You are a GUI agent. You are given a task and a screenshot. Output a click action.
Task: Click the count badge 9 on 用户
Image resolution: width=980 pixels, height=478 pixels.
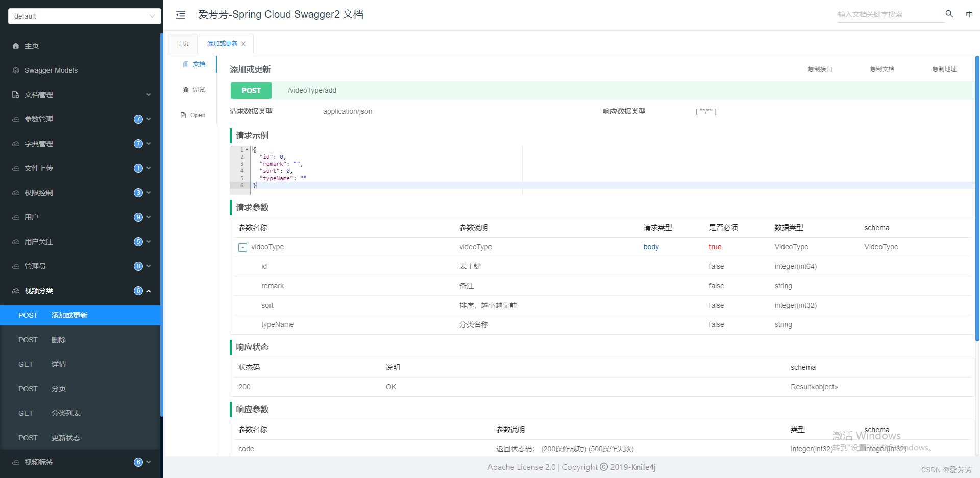tap(138, 217)
